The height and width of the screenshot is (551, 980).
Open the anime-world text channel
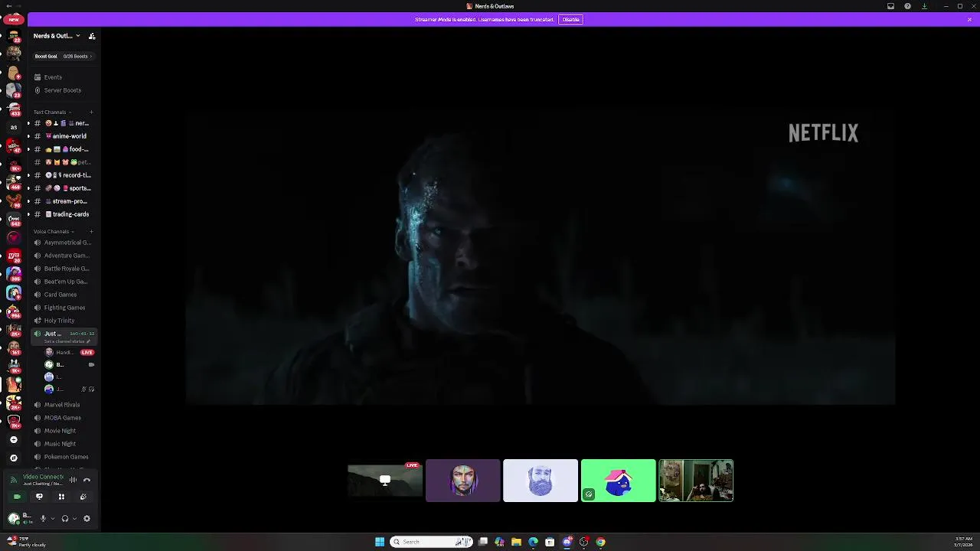pos(64,136)
